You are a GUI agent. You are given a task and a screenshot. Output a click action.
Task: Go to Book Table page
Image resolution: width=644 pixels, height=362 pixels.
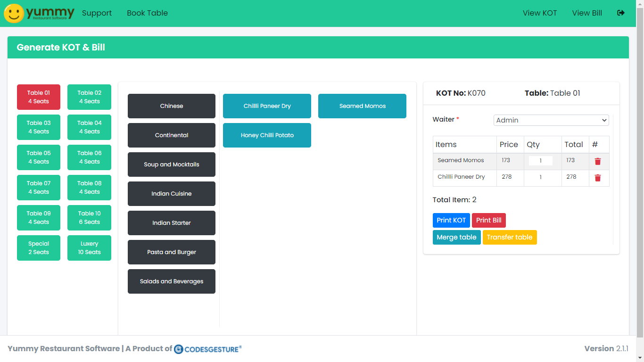[147, 13]
